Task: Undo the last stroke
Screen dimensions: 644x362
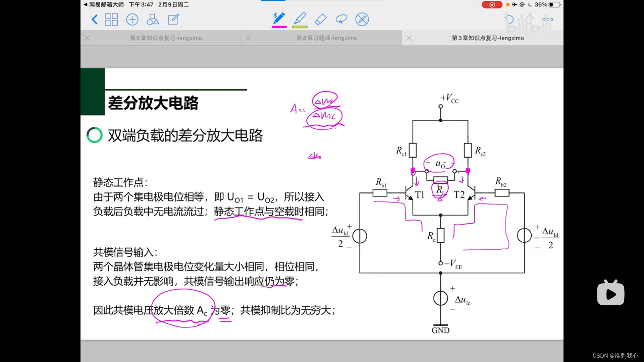Action: tap(509, 19)
